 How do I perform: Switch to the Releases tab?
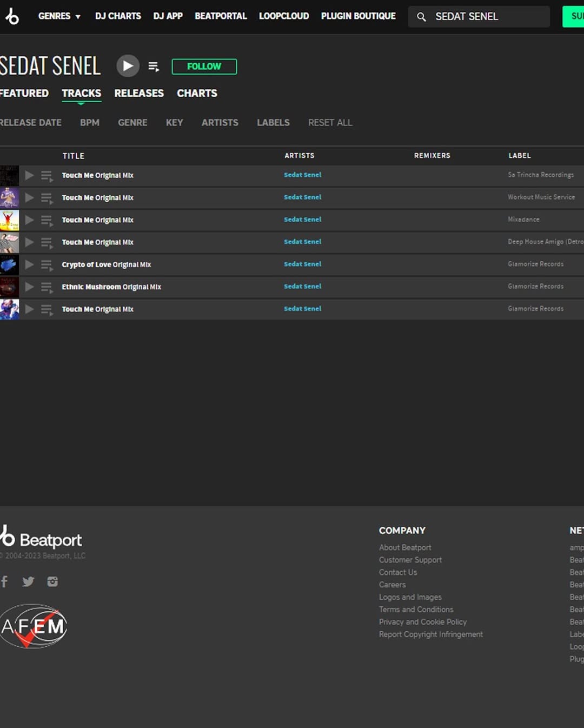point(139,93)
